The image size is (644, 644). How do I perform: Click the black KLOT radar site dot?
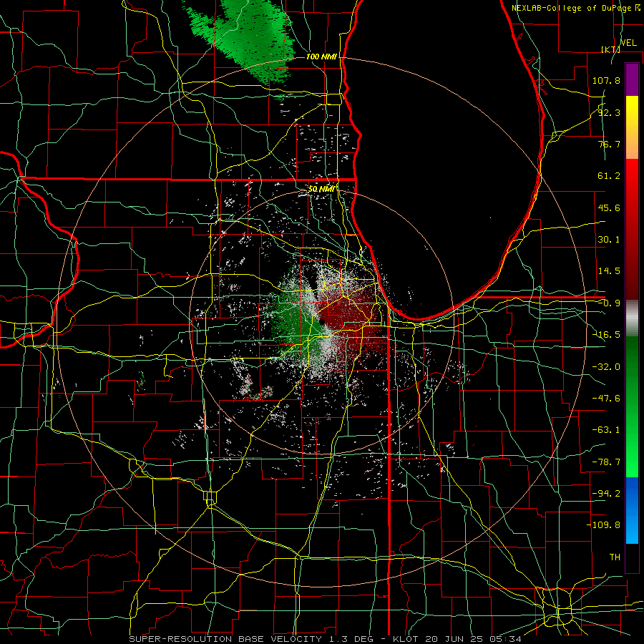[322, 323]
